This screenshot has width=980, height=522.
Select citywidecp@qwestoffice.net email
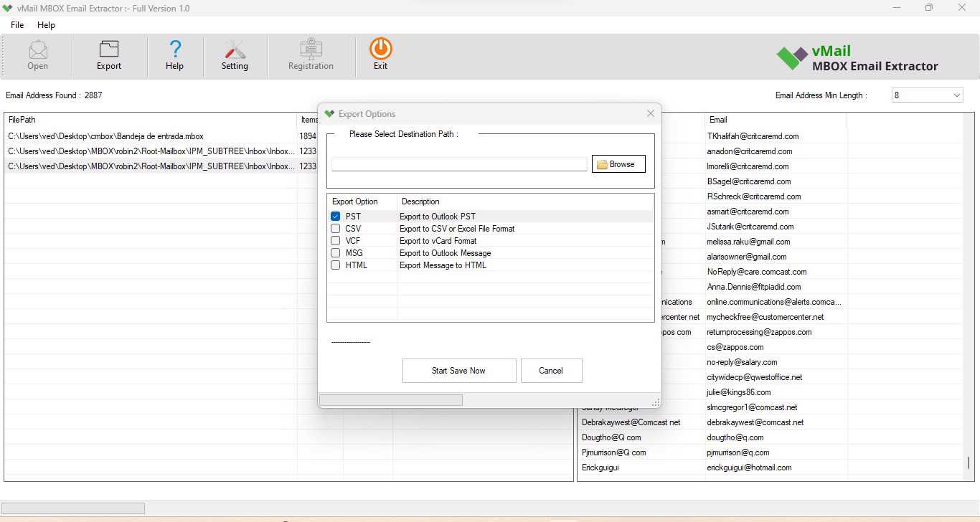(x=755, y=377)
